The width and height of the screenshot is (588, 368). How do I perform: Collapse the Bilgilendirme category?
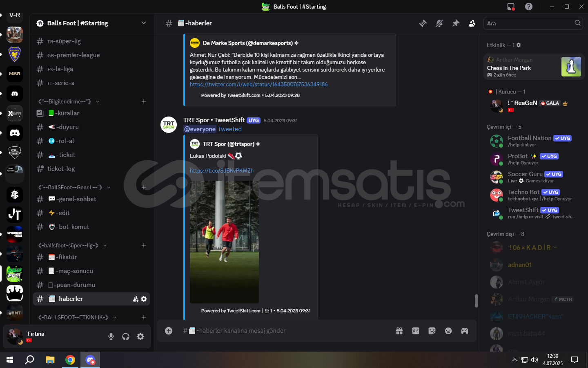(x=68, y=101)
